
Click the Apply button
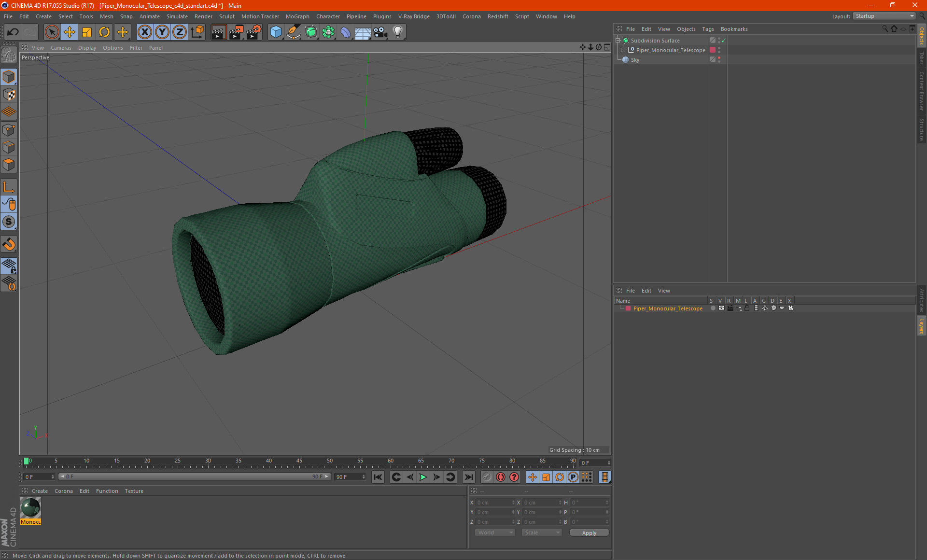(589, 532)
